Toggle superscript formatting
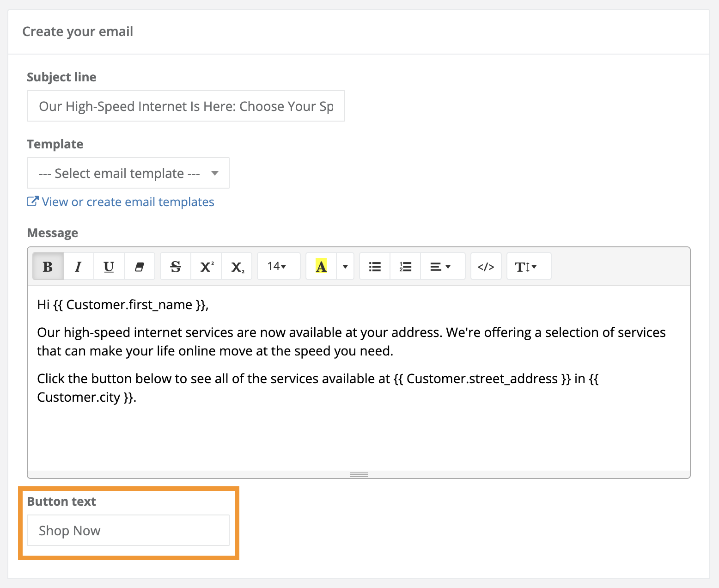This screenshot has width=719, height=588. pos(206,267)
